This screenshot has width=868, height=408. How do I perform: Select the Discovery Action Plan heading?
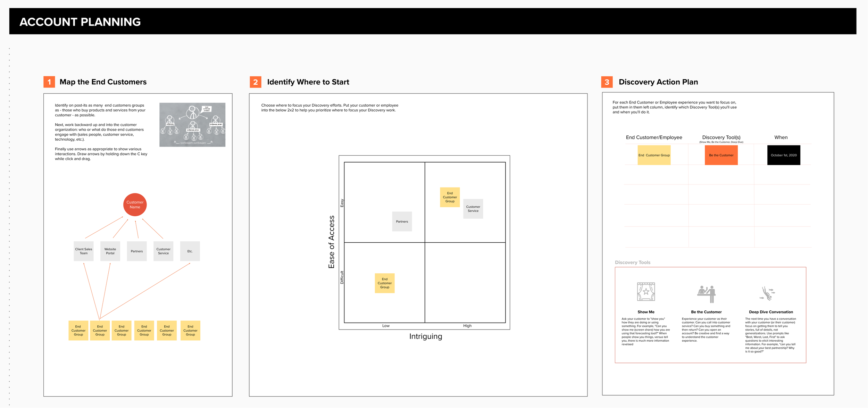click(658, 82)
